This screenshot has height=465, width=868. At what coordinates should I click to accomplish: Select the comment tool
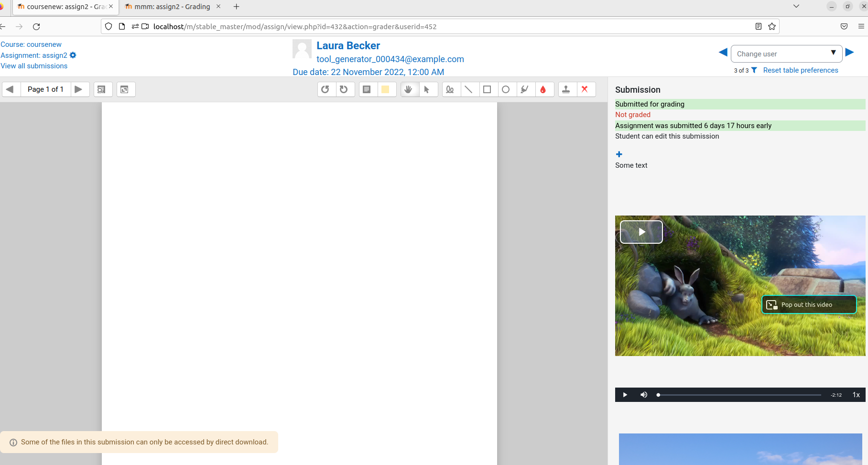point(367,89)
